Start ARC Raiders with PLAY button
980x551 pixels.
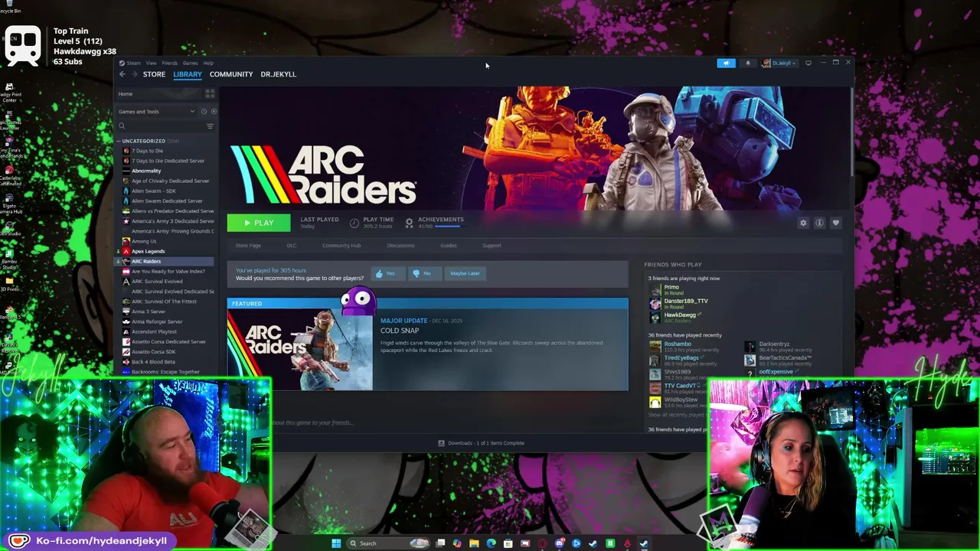click(259, 223)
